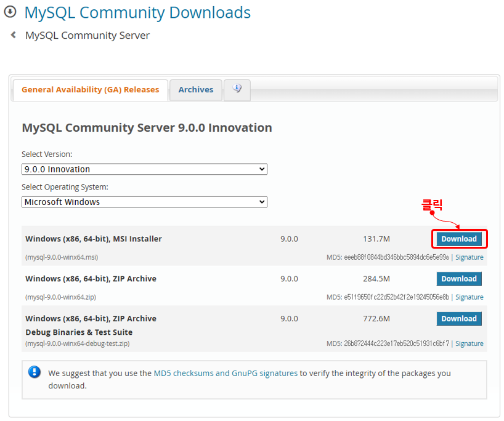Click the MD5 hash of the MSI Installer

396,257
